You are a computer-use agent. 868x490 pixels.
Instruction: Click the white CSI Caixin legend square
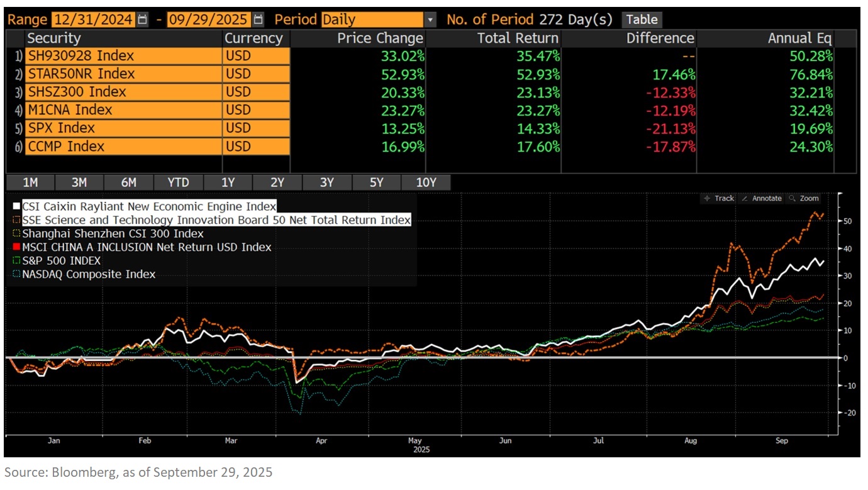click(x=16, y=206)
